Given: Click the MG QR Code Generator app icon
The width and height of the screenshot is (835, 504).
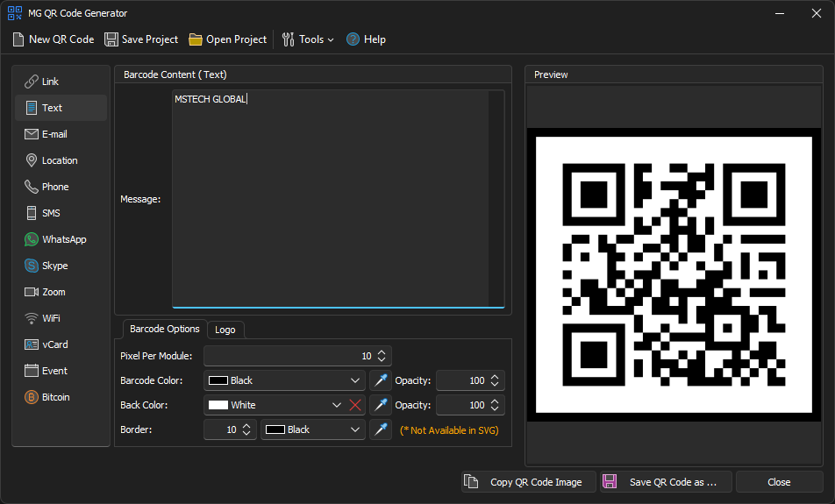Looking at the screenshot, I should click(15, 13).
